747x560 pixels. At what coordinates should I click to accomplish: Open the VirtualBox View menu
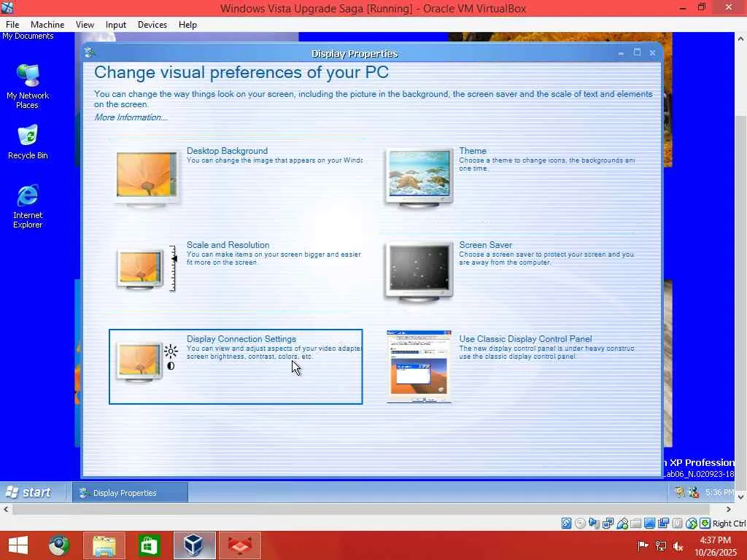[x=85, y=25]
